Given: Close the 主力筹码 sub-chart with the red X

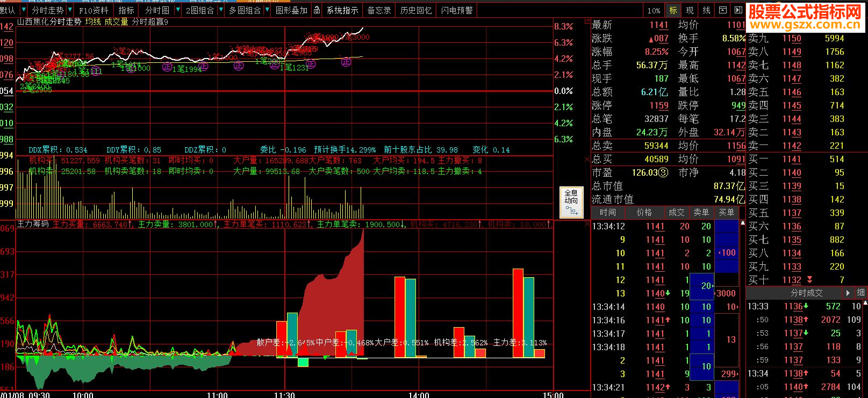Looking at the screenshot, I should click(x=587, y=224).
